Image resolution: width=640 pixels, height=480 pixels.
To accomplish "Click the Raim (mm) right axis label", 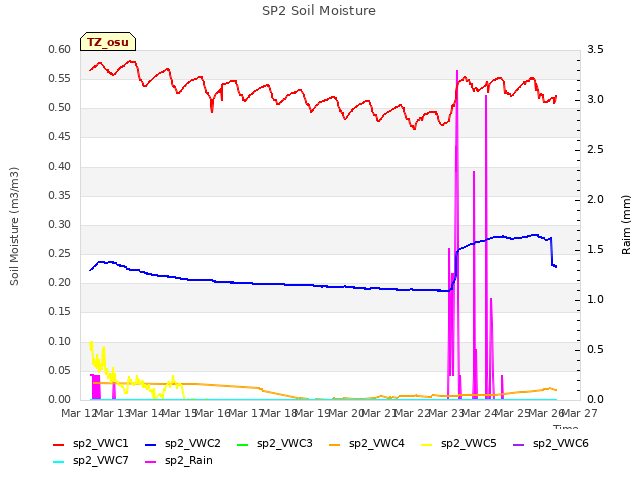I will (626, 225).
